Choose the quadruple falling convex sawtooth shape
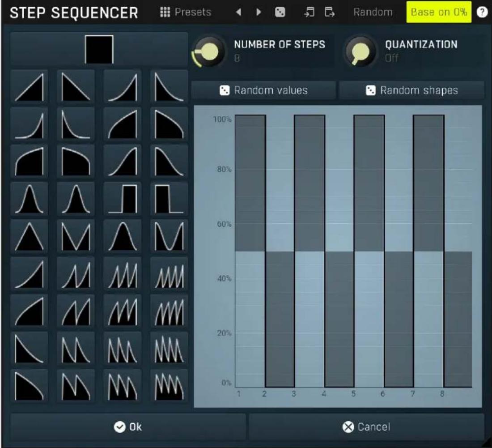Viewport: 492px width, 448px height. [x=169, y=386]
